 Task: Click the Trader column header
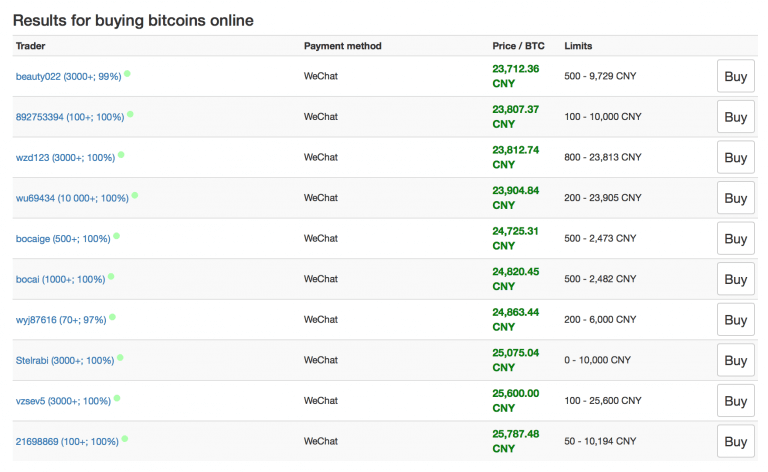[30, 46]
